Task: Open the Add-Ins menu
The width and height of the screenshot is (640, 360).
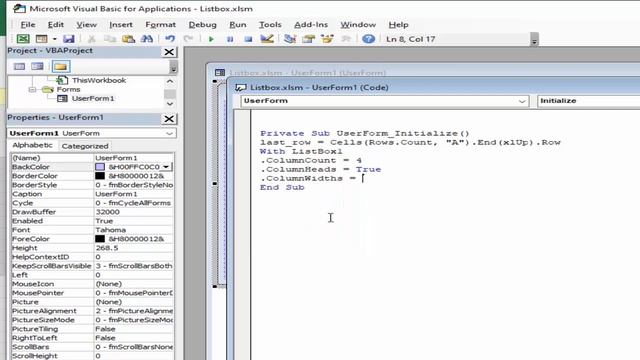Action: pos(311,24)
